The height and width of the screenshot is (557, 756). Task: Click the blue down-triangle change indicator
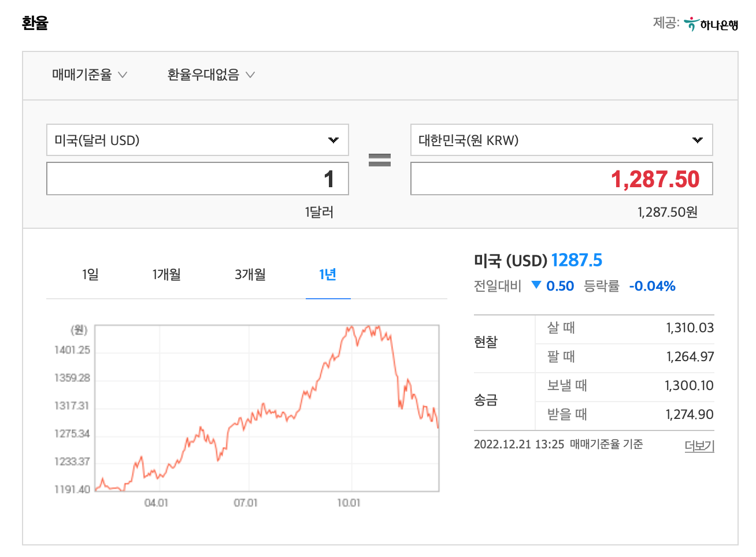[x=536, y=285]
